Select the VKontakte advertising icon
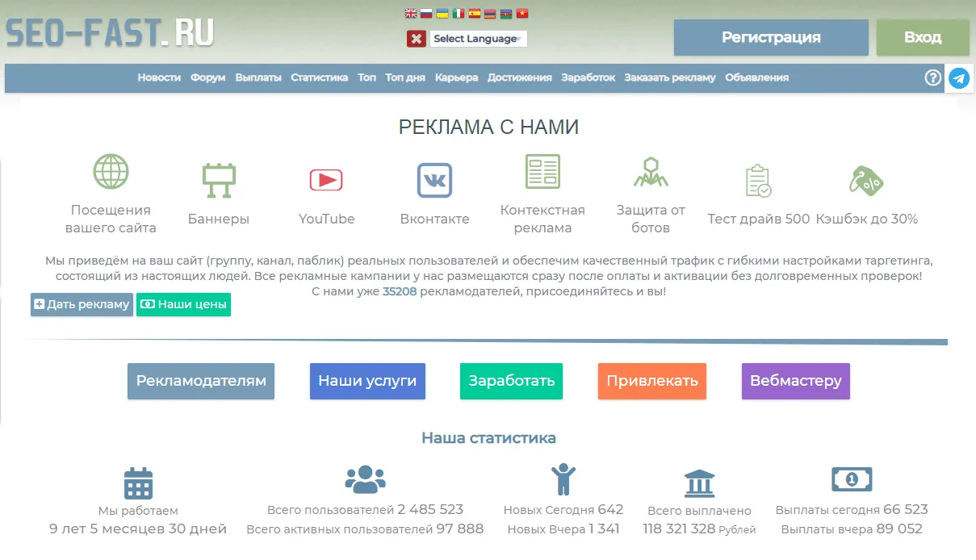 click(435, 179)
